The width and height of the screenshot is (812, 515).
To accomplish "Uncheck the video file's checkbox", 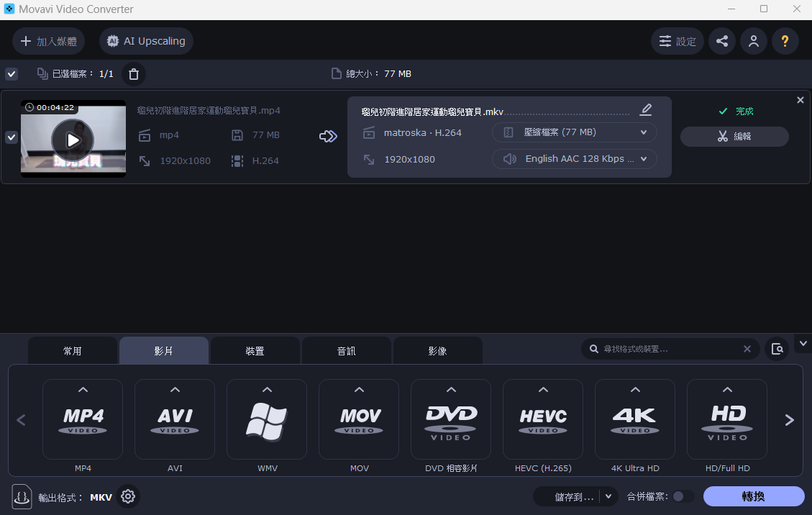I will [x=12, y=137].
